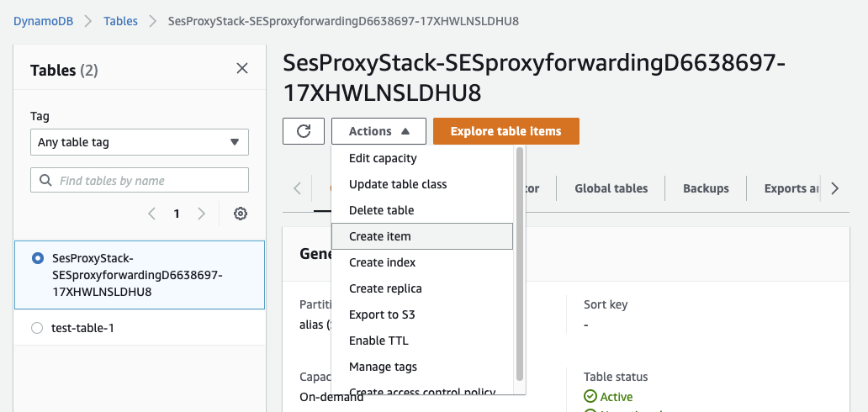This screenshot has height=412, width=868.
Task: Click SesProxyStack table name in list
Action: coord(137,275)
